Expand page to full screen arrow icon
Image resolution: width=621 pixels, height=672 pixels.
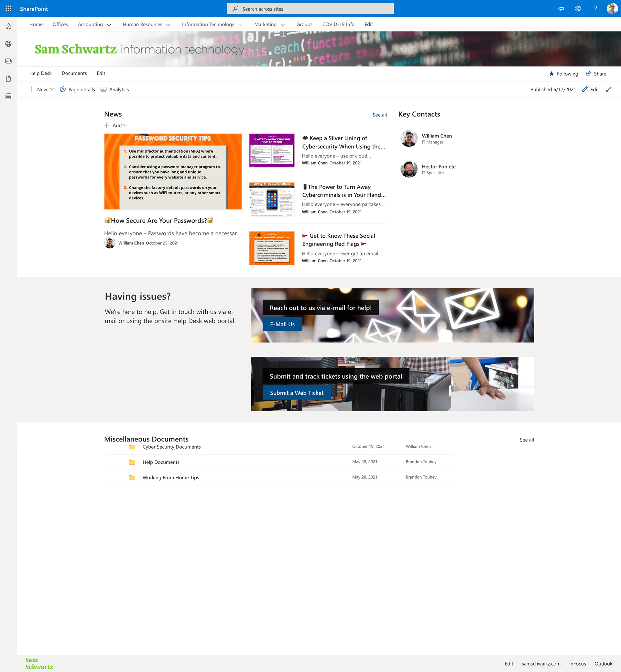tap(609, 89)
